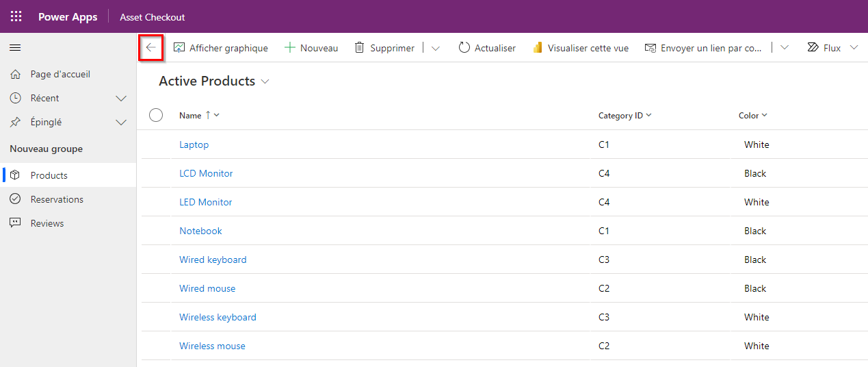
Task: Open the LED Monitor record
Action: (205, 202)
